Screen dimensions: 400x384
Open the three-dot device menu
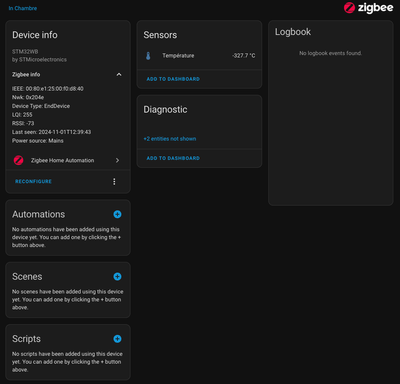point(114,181)
